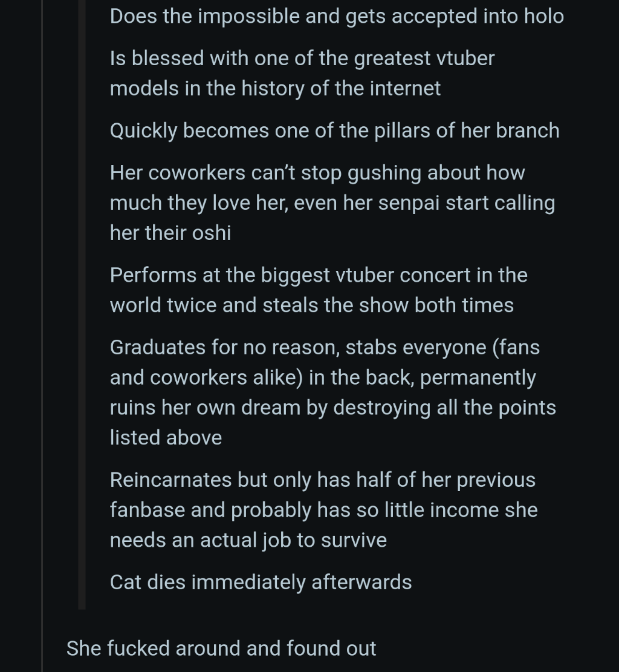Click the words 'listed above'

(166, 438)
